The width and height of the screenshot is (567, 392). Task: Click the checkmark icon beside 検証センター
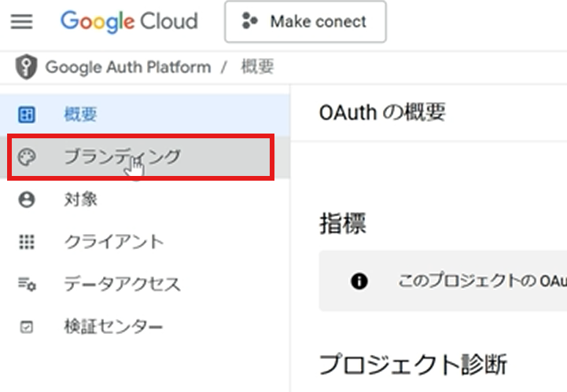[27, 328]
